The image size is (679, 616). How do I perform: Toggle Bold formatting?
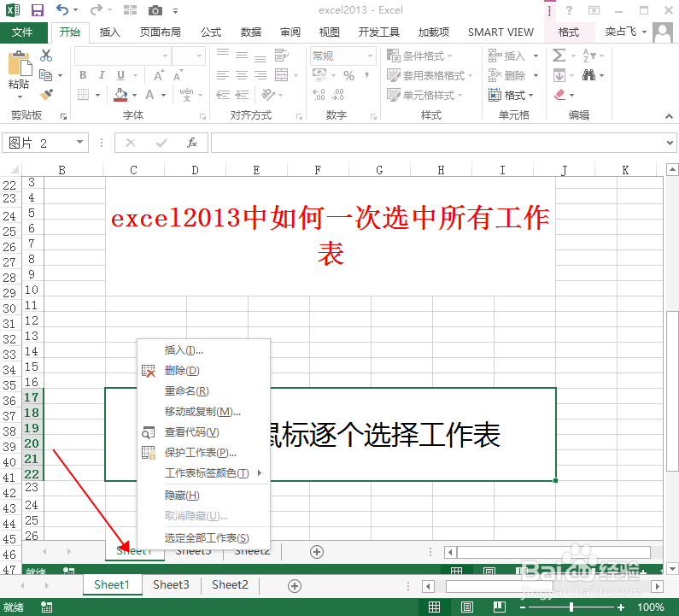point(83,75)
